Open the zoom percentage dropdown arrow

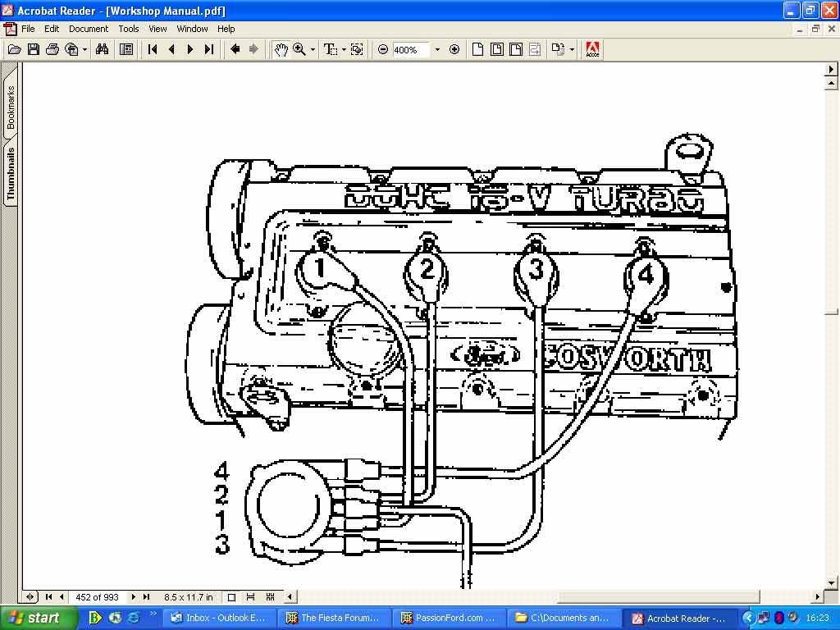[x=437, y=50]
